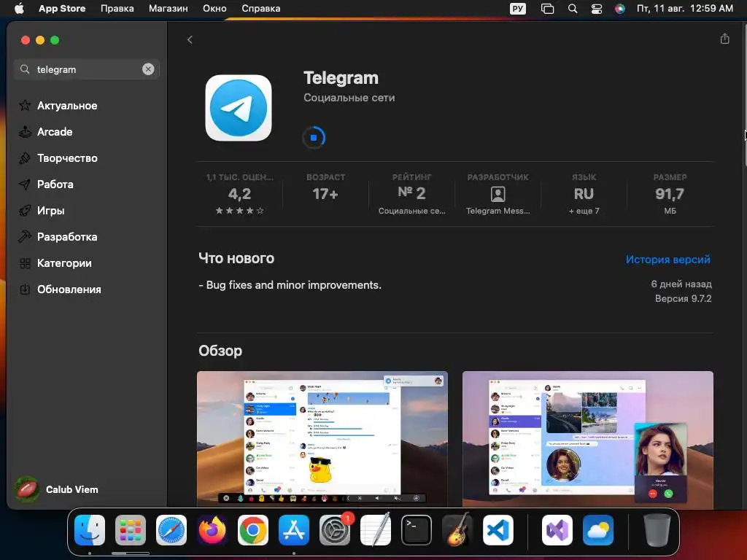Open the Правка menu
Viewport: 747px width, 560px height.
click(x=117, y=9)
